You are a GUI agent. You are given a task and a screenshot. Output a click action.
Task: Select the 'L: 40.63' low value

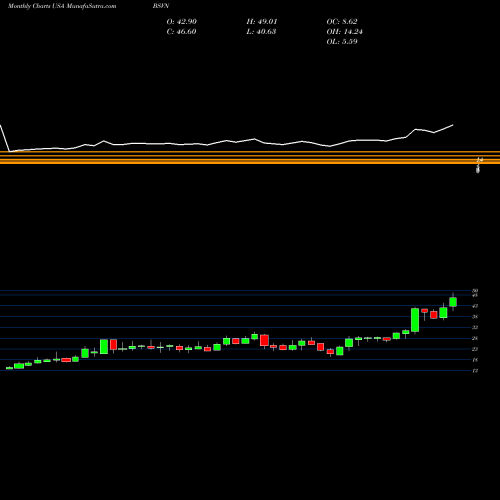coord(261,32)
